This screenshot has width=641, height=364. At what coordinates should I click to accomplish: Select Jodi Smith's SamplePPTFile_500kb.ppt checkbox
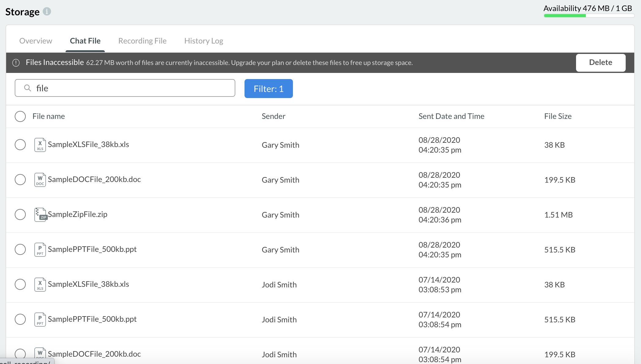(20, 319)
